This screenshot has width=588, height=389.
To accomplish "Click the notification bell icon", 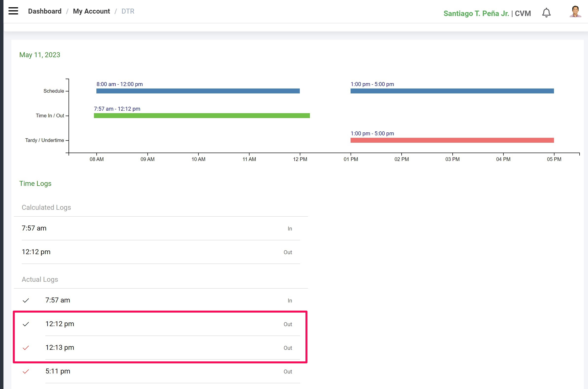I will pos(546,13).
